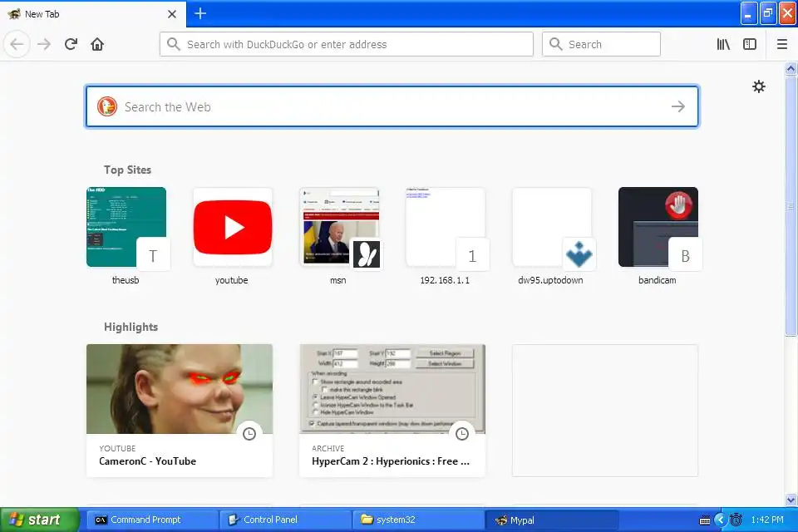This screenshot has width=798, height=532.
Task: Expand hidden system tray icons arrow
Action: pyautogui.click(x=720, y=520)
